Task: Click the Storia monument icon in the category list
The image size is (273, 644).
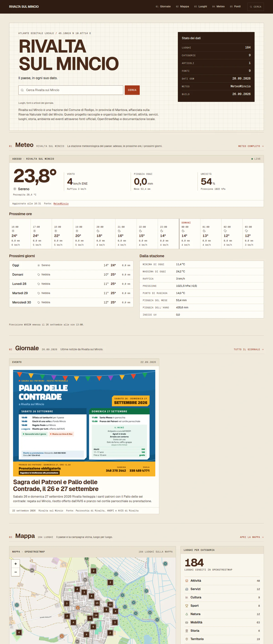Action: [187, 631]
